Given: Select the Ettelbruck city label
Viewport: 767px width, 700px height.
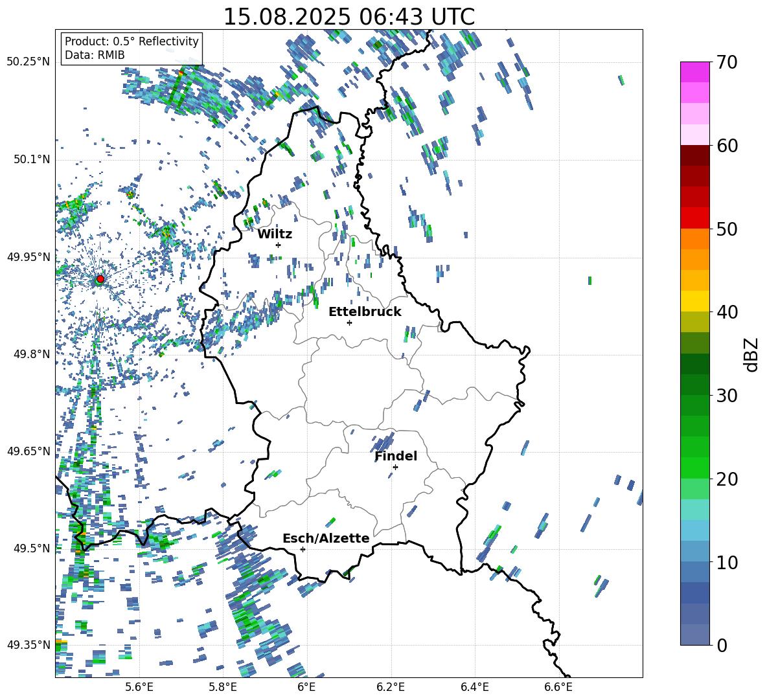Looking at the screenshot, I should [365, 312].
